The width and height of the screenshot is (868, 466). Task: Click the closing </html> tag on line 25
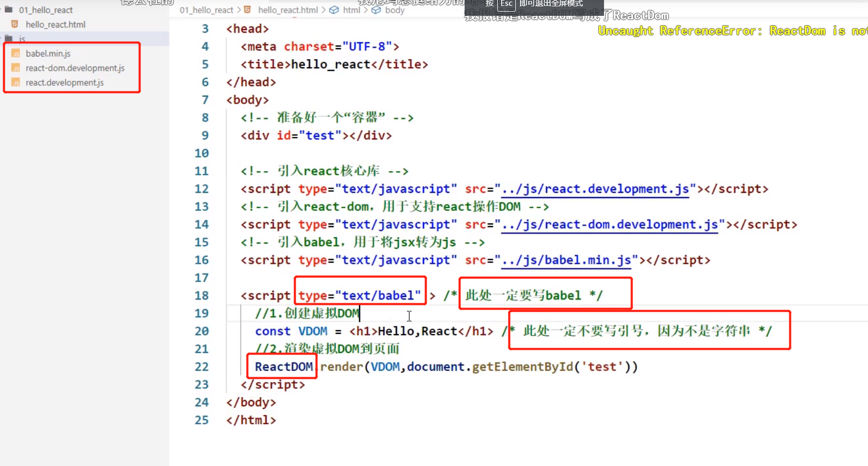pos(251,420)
